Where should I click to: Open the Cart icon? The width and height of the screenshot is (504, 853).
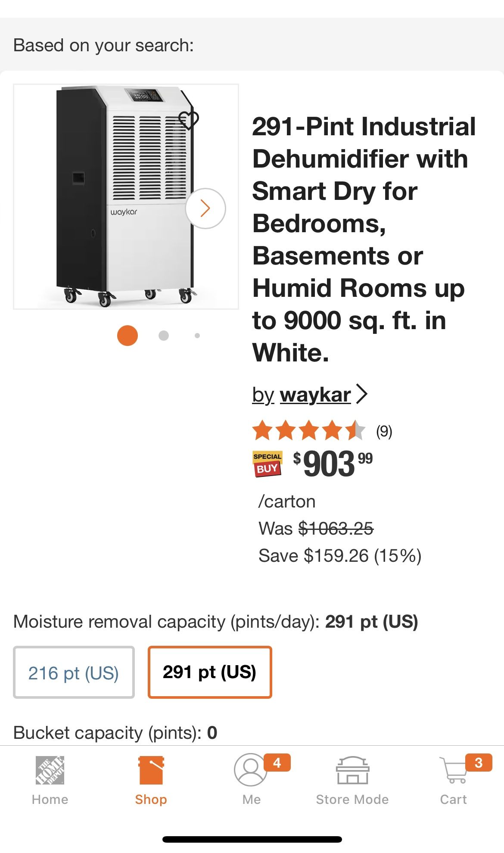click(x=453, y=771)
